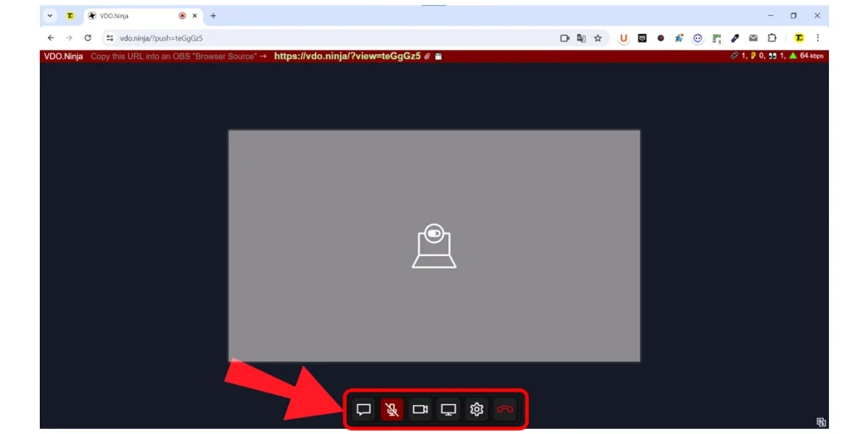Open the https://vdo.ninja/?view=teGgGz5 link
The width and height of the screenshot is (868, 434).
(x=348, y=56)
